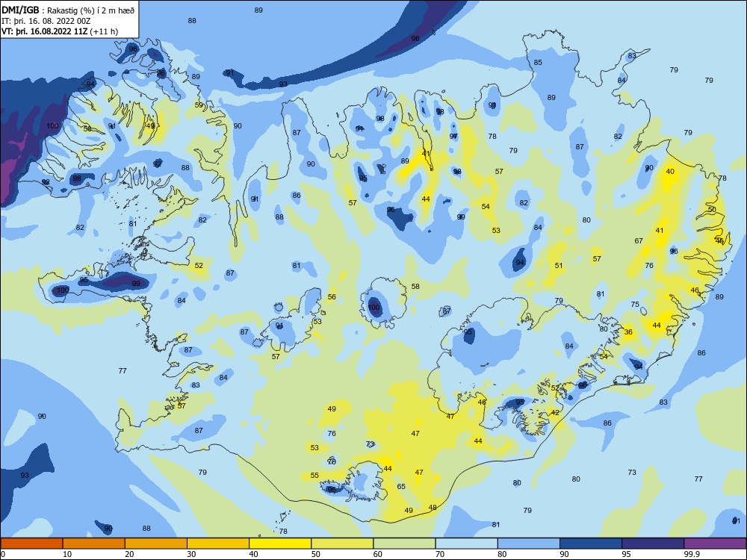Click the humidity value '65' near the south coast

coord(401,486)
